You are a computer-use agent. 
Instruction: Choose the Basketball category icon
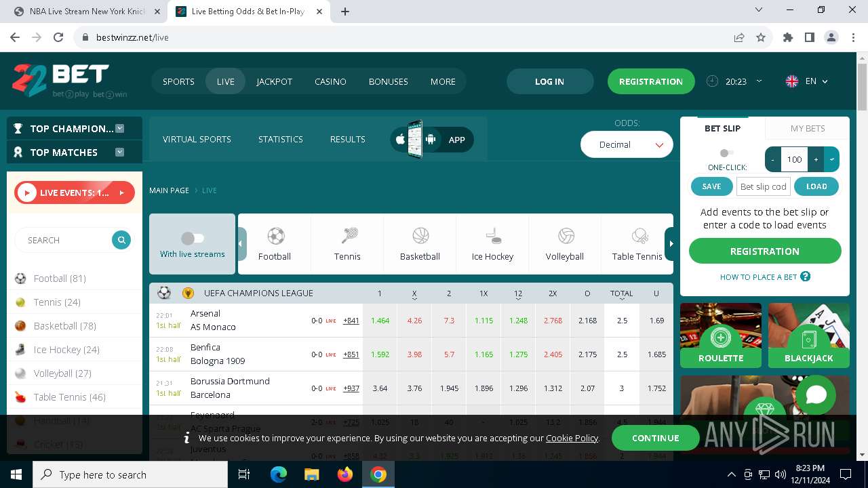[420, 236]
